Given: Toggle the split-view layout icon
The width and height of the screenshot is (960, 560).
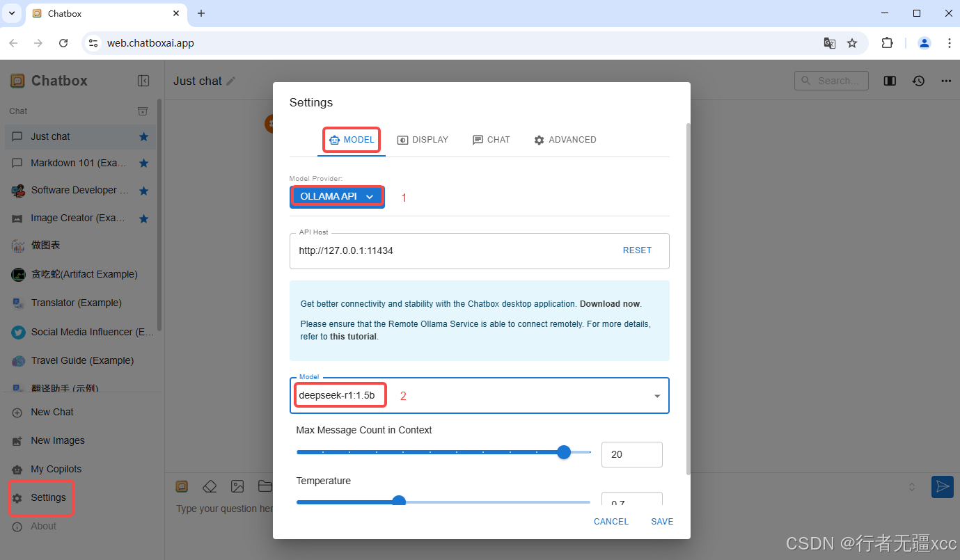Looking at the screenshot, I should click(x=890, y=81).
